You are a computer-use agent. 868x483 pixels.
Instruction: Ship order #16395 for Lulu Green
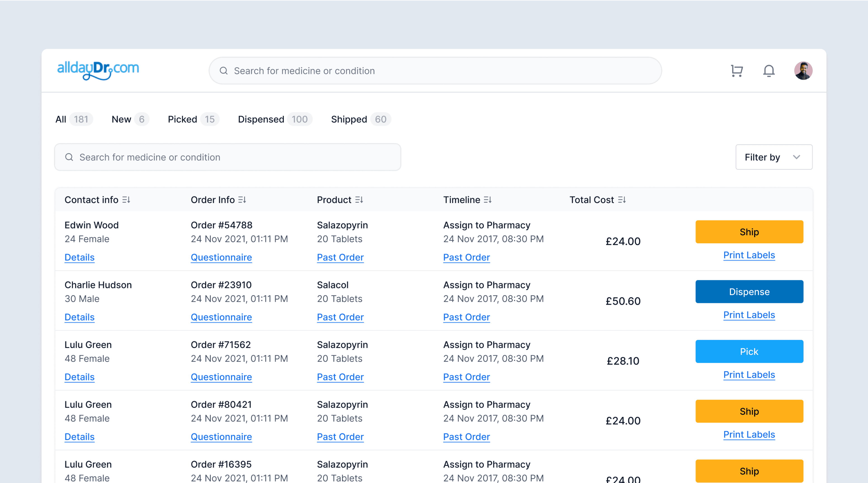(749, 471)
